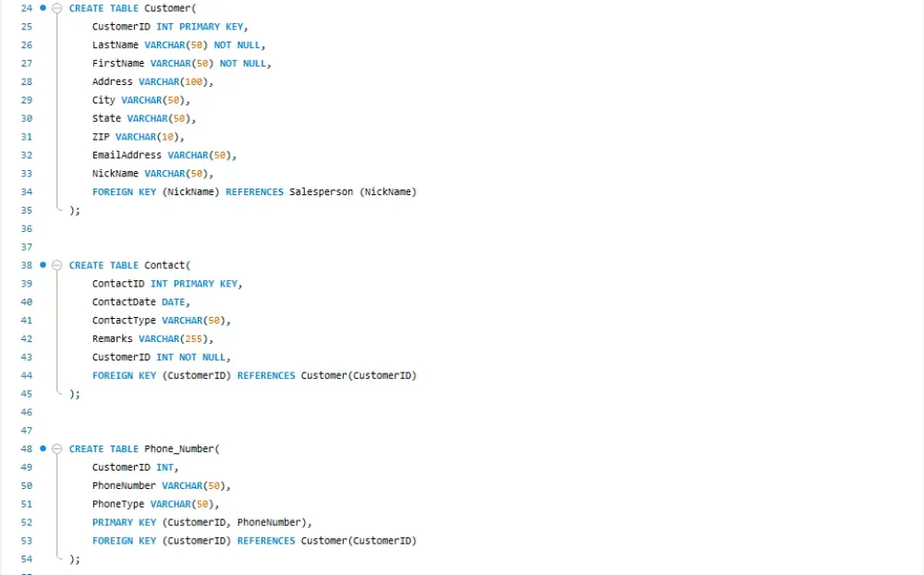Click PRIMARY KEY (CustomerID, PhoneNumber) line
This screenshot has height=575, width=924.
(201, 522)
